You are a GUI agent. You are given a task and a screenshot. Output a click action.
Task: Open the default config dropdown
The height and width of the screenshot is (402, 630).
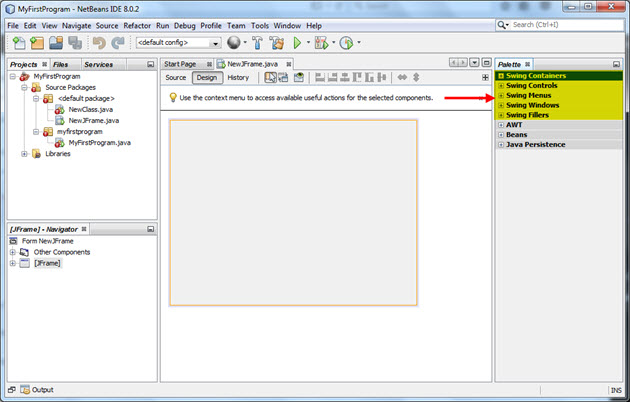179,43
